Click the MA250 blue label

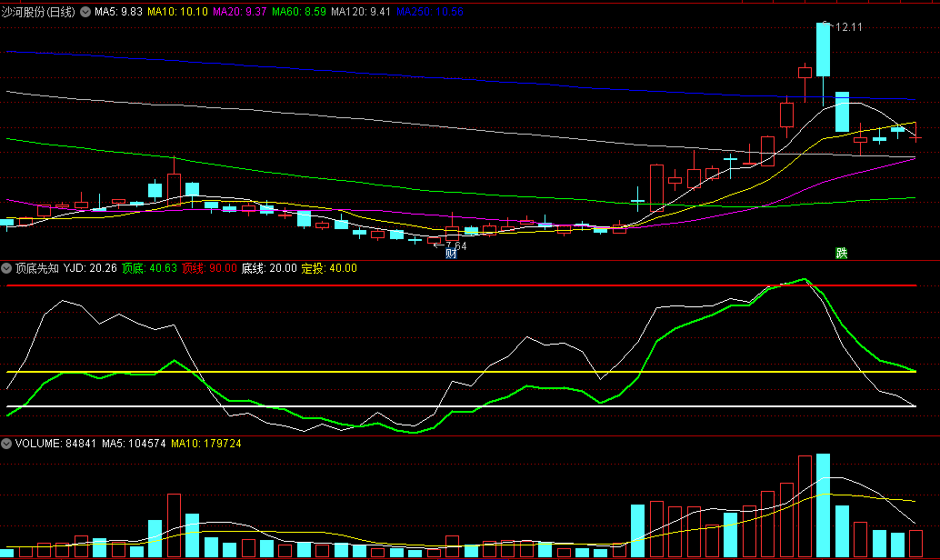(x=429, y=12)
